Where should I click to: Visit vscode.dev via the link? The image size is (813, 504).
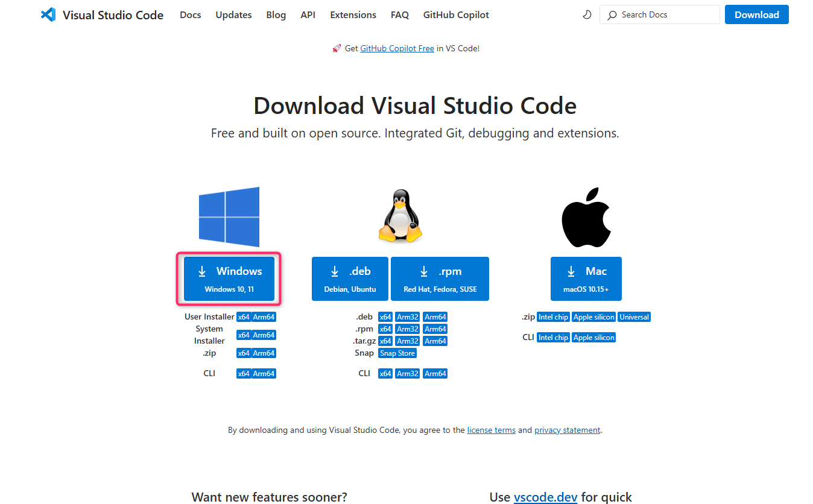(545, 497)
